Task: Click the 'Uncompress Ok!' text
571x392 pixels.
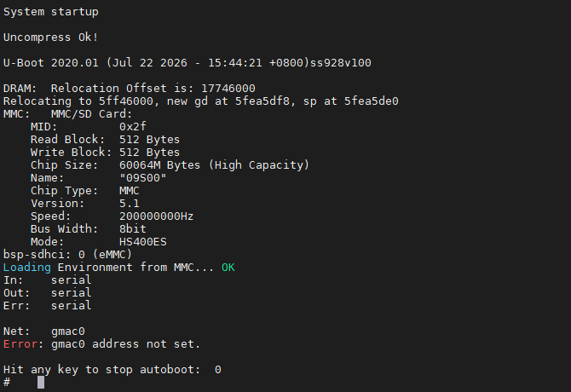Action: click(x=50, y=37)
